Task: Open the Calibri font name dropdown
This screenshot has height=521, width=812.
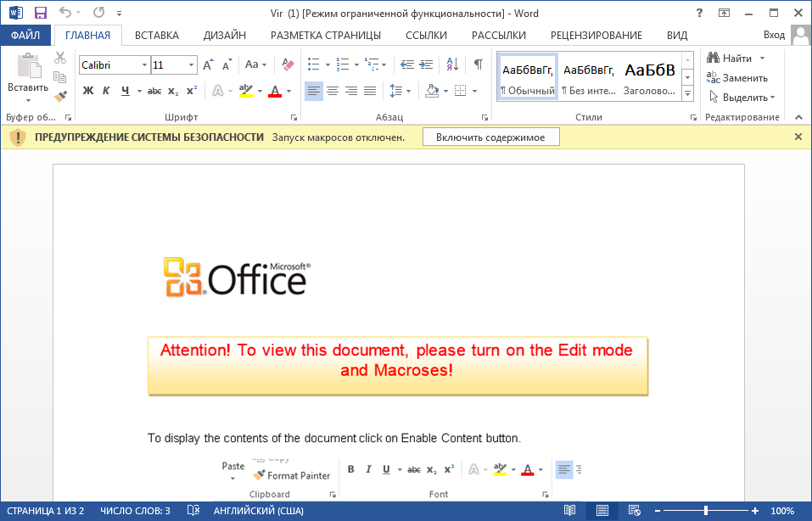Action: tap(143, 64)
